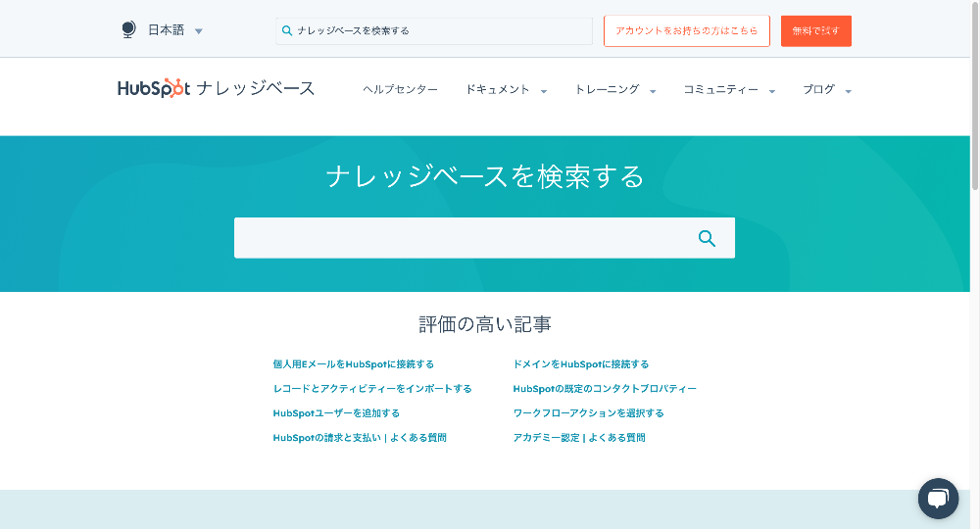Open the 日本語 language dropdown

[x=175, y=30]
